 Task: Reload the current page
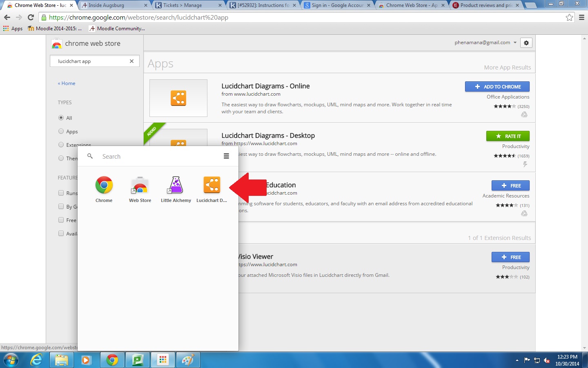[x=31, y=17]
